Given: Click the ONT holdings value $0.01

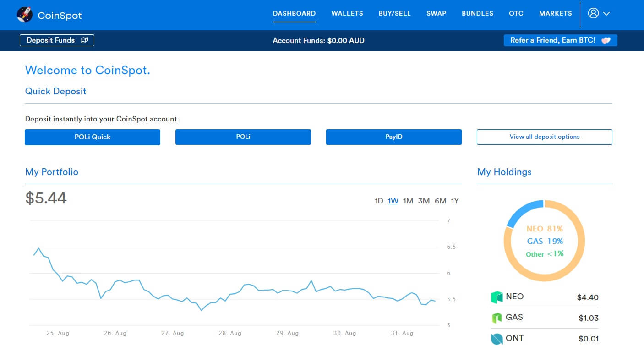Looking at the screenshot, I should pos(588,339).
